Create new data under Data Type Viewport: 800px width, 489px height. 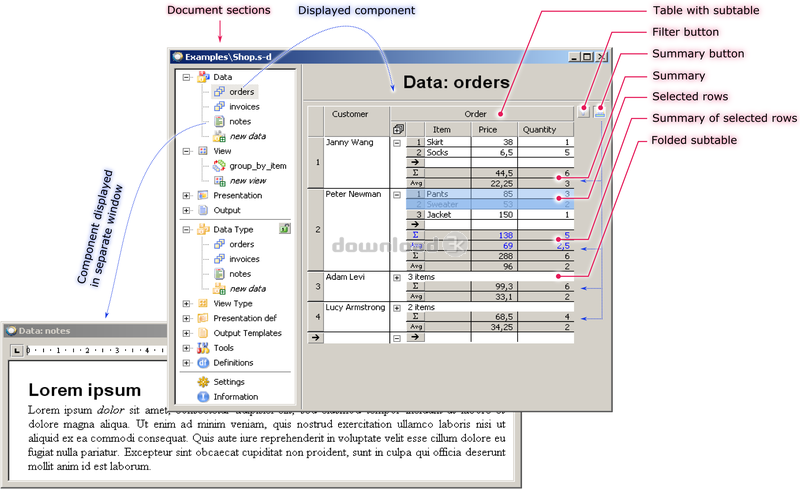(240, 289)
